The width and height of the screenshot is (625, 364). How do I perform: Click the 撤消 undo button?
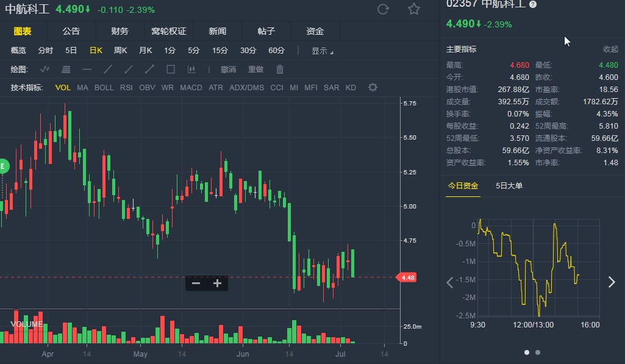pyautogui.click(x=228, y=70)
